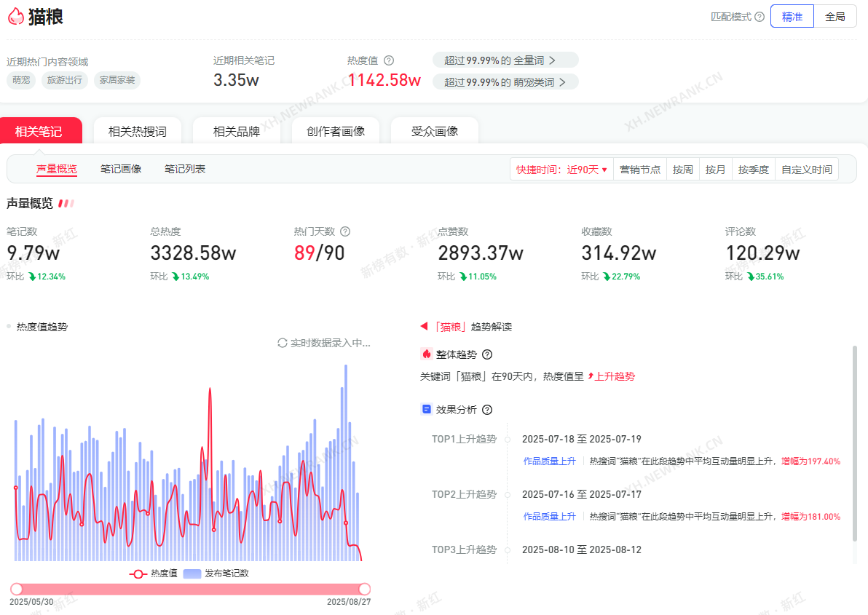Expand 超过99.99%的萌宠类词 details

[x=505, y=82]
